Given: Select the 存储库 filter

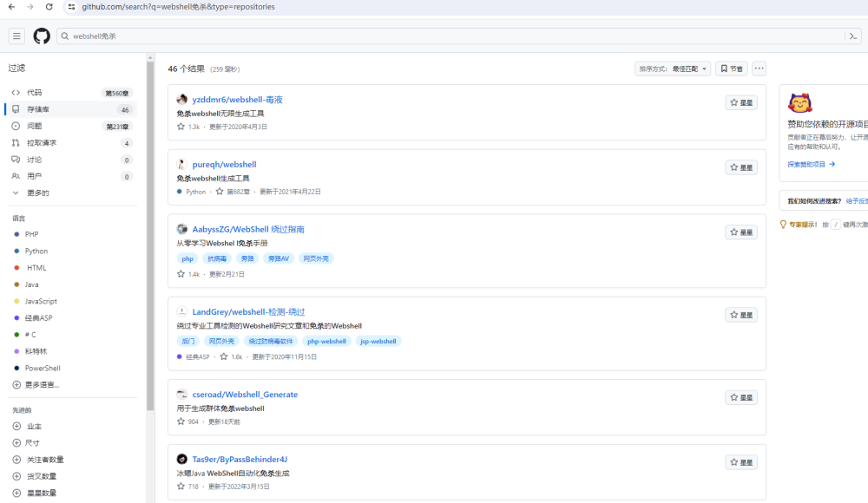Looking at the screenshot, I should (x=71, y=109).
